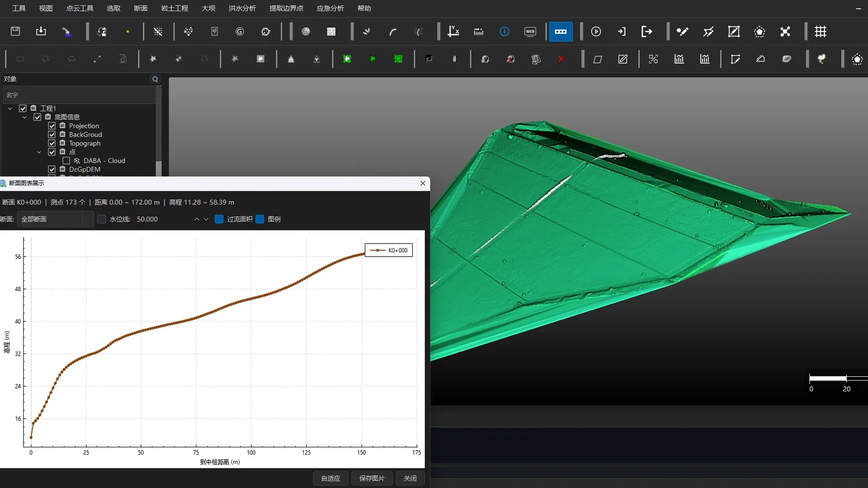Collapse the 工程1 tree node
Image resolution: width=868 pixels, height=488 pixels.
tap(10, 108)
